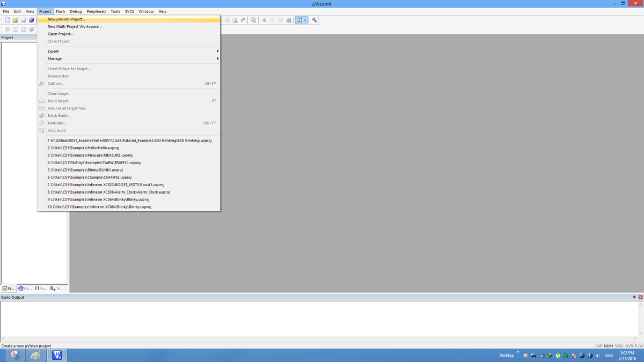Click OVR indicator in status bar

coord(628,346)
